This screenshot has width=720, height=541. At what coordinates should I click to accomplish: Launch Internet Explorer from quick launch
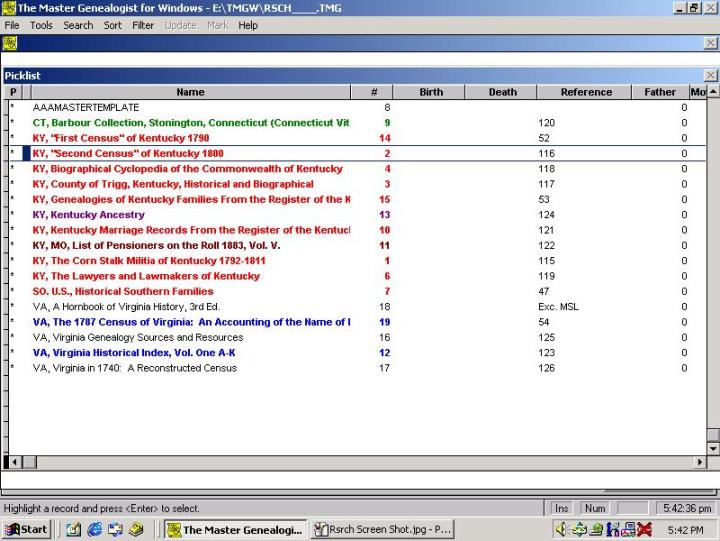[x=95, y=530]
